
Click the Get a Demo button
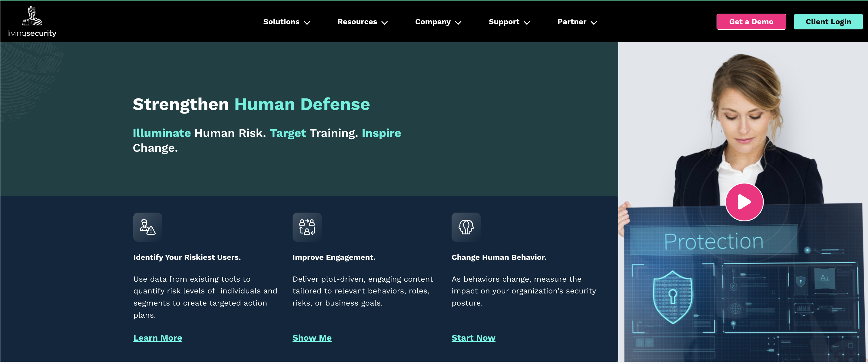(x=751, y=22)
